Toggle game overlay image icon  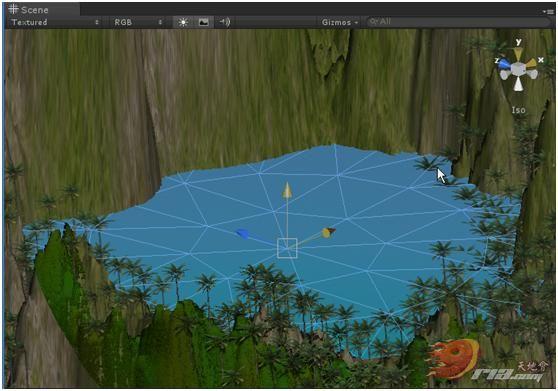[204, 22]
